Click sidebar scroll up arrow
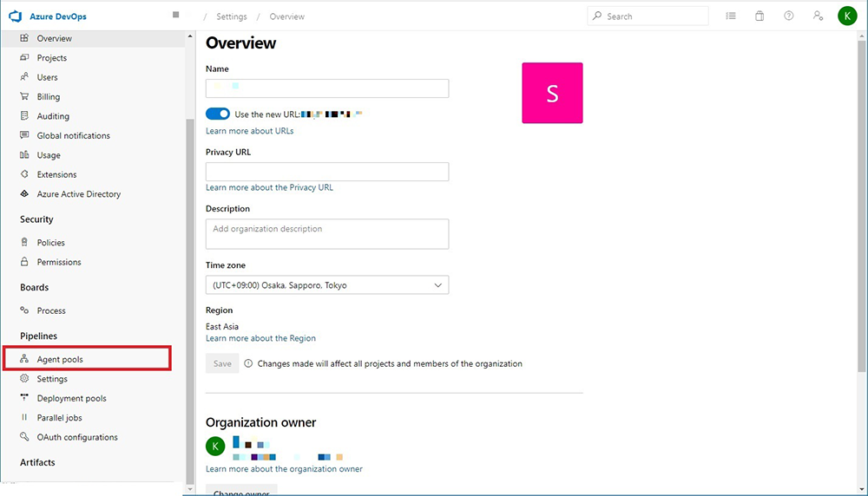 pyautogui.click(x=190, y=36)
